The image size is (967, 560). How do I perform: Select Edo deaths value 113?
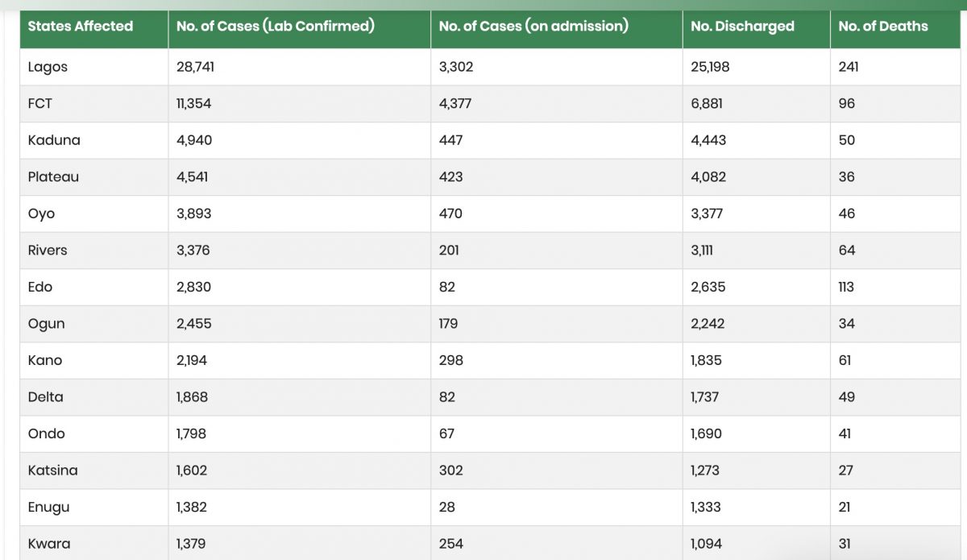pos(846,287)
